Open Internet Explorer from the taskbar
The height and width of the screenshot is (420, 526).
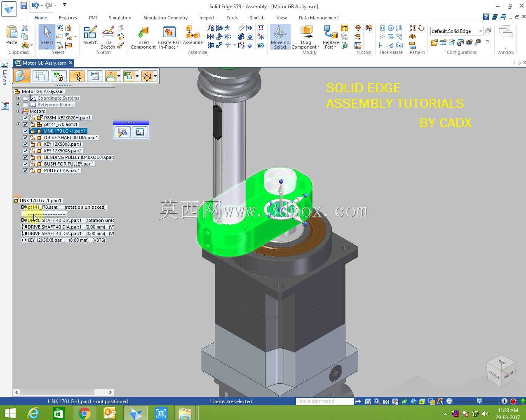click(x=33, y=413)
